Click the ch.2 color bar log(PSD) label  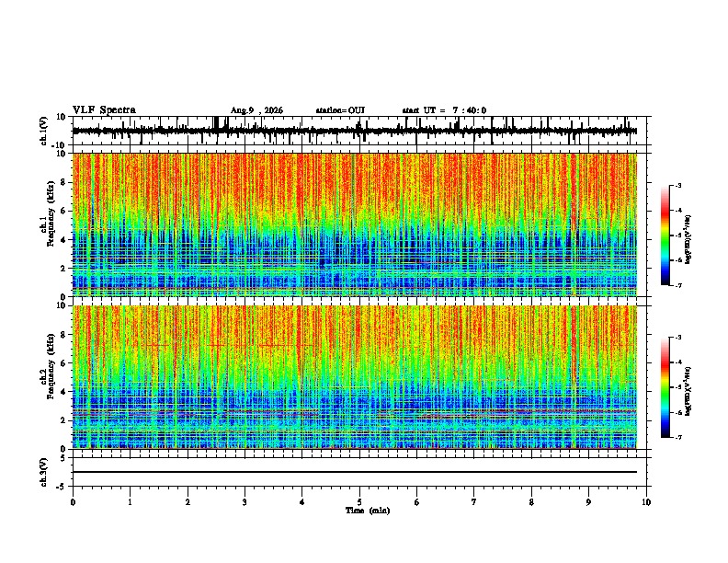[688, 391]
